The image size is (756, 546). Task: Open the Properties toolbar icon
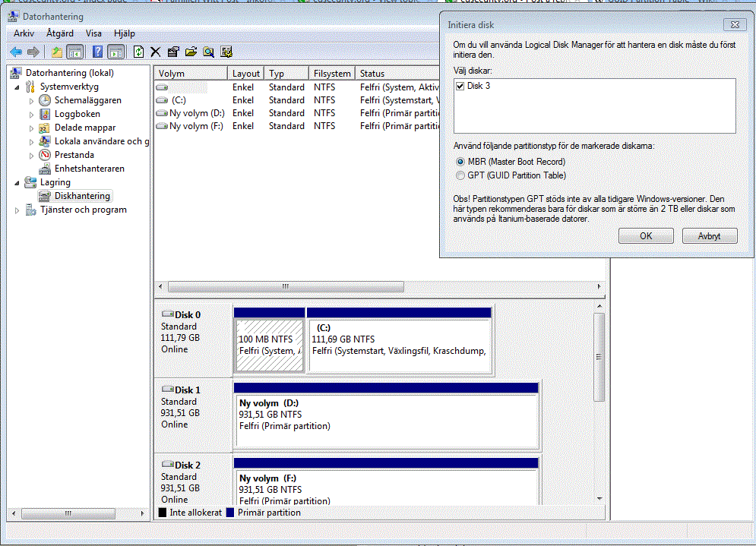pos(173,52)
